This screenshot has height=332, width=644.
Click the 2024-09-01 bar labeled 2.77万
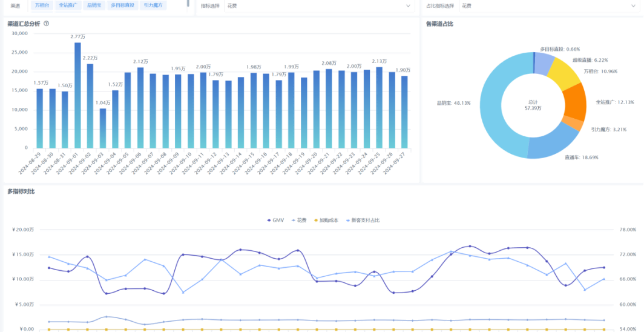[x=77, y=95]
